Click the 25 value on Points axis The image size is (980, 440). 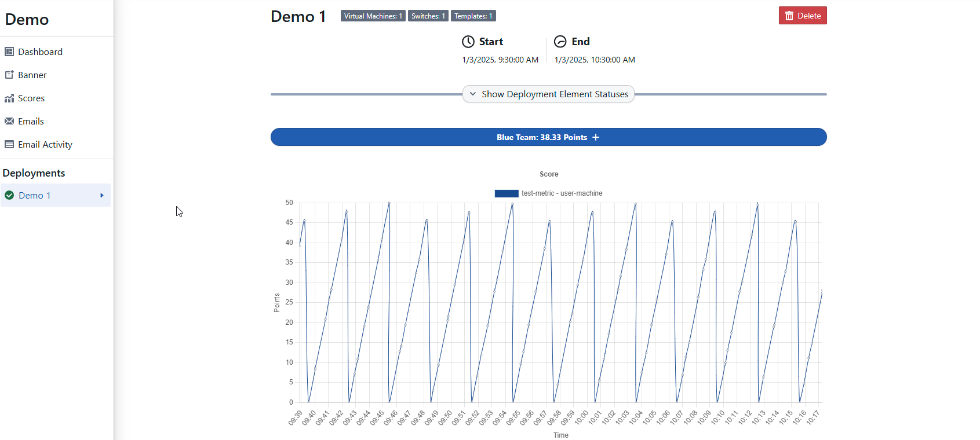[x=289, y=302]
